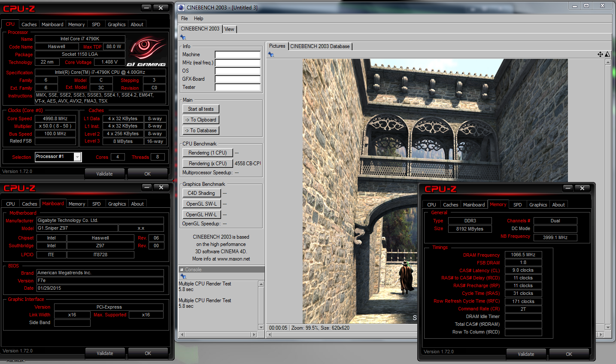Click the To Clipboard button
Image resolution: width=616 pixels, height=364 pixels.
[x=201, y=120]
